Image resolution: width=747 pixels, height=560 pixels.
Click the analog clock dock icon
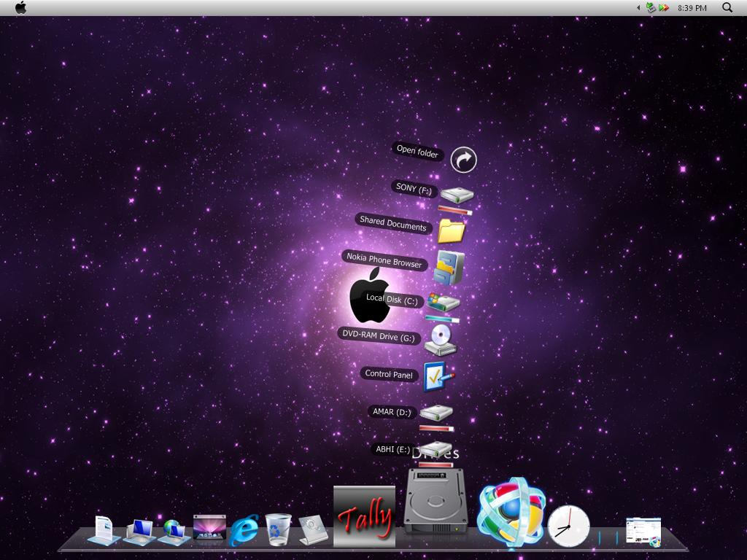[568, 526]
